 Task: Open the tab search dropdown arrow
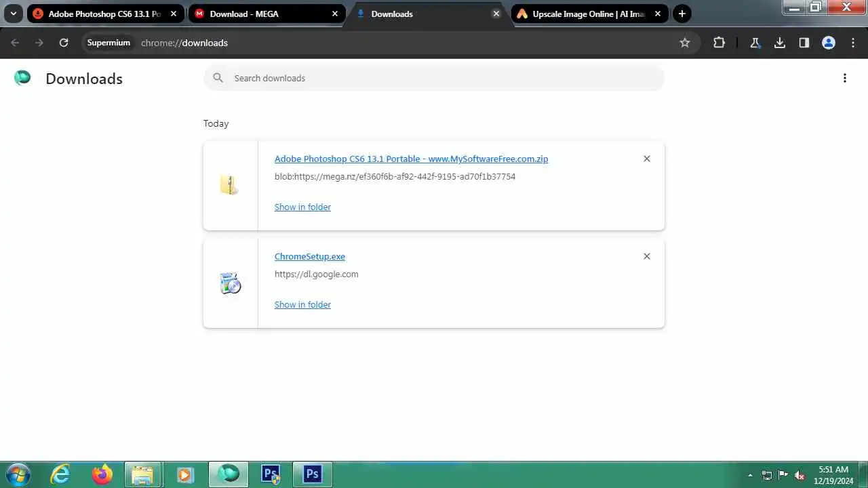tap(13, 14)
